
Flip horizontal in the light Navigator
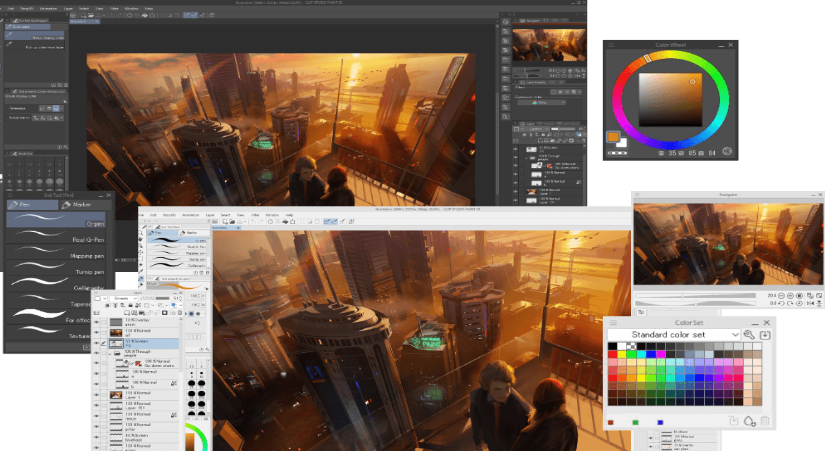pos(810,304)
